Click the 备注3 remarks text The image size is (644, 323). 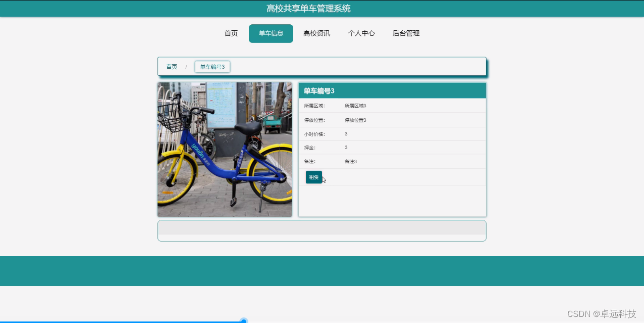(350, 161)
